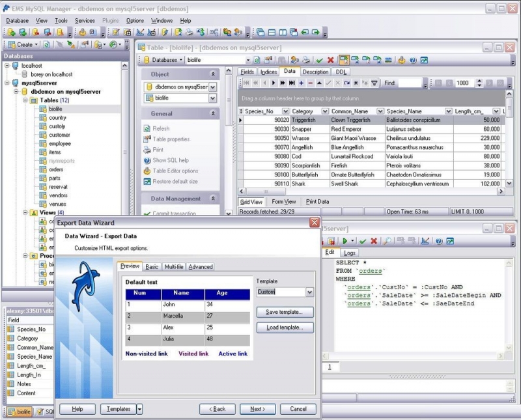Screen dimensions: 521x420
Task: Collapse the Views (4) tree node
Action: point(25,212)
